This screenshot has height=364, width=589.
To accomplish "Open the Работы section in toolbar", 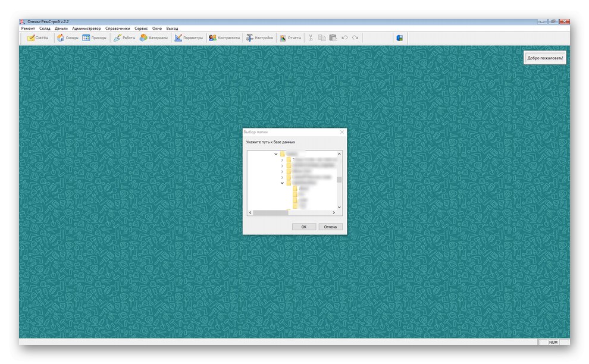I will (x=124, y=38).
